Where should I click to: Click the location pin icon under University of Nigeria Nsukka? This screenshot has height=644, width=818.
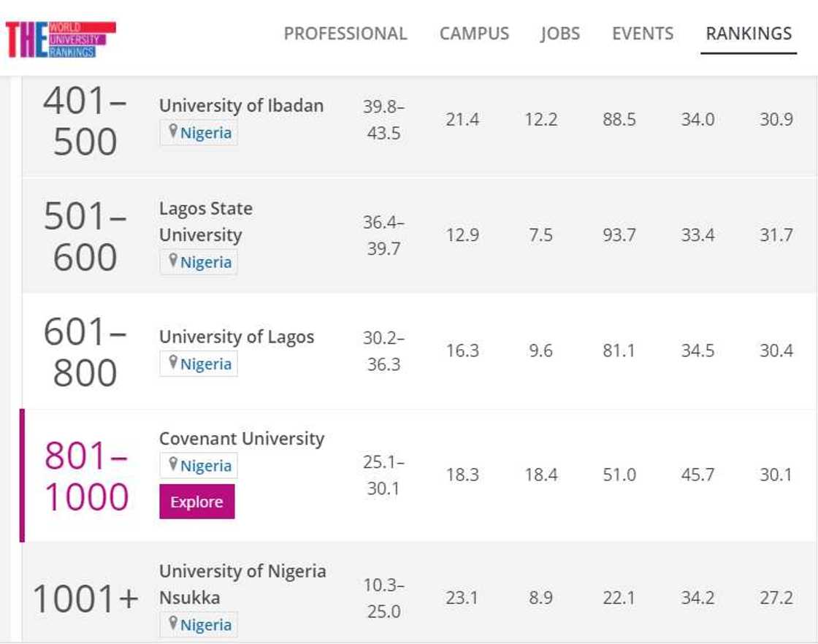(x=173, y=624)
